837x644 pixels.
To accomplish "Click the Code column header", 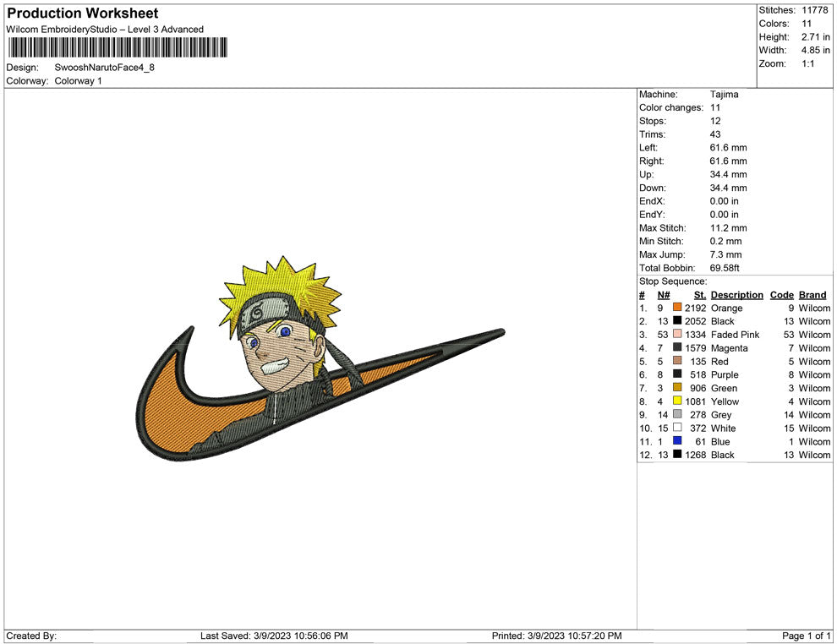I will click(782, 294).
